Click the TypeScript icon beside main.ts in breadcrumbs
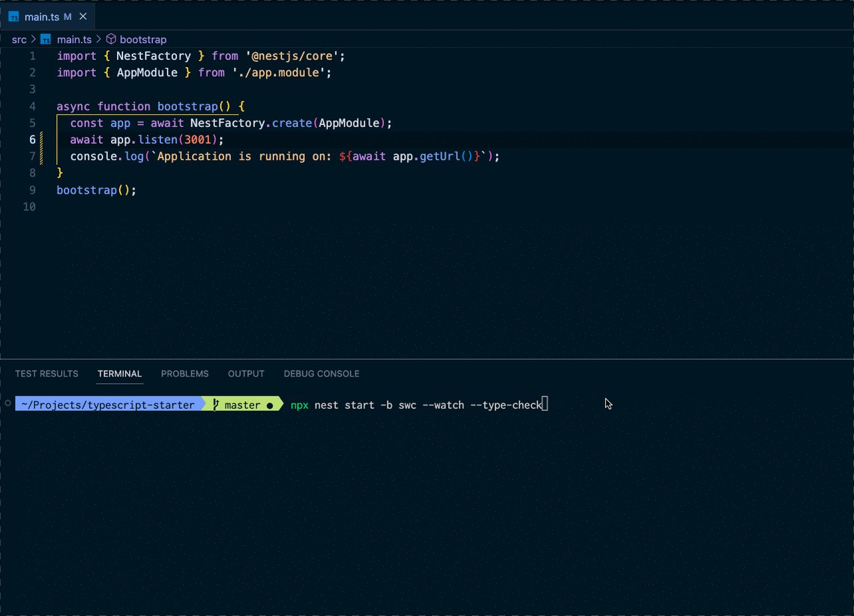This screenshot has height=616, width=854. click(45, 39)
